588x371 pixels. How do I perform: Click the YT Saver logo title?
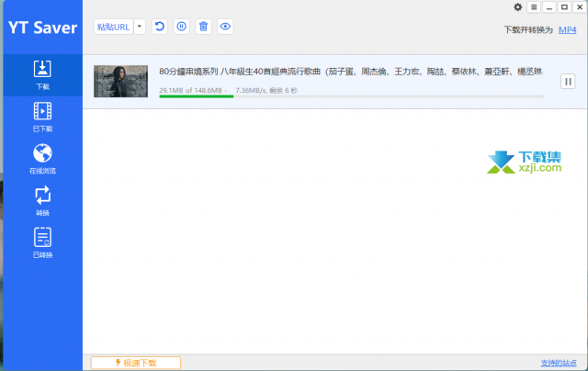point(43,28)
